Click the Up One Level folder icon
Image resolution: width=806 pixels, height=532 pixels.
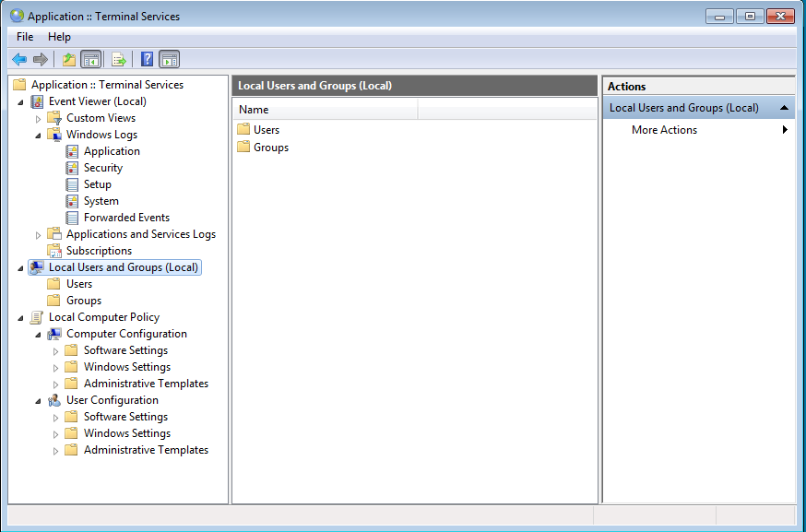click(x=68, y=60)
